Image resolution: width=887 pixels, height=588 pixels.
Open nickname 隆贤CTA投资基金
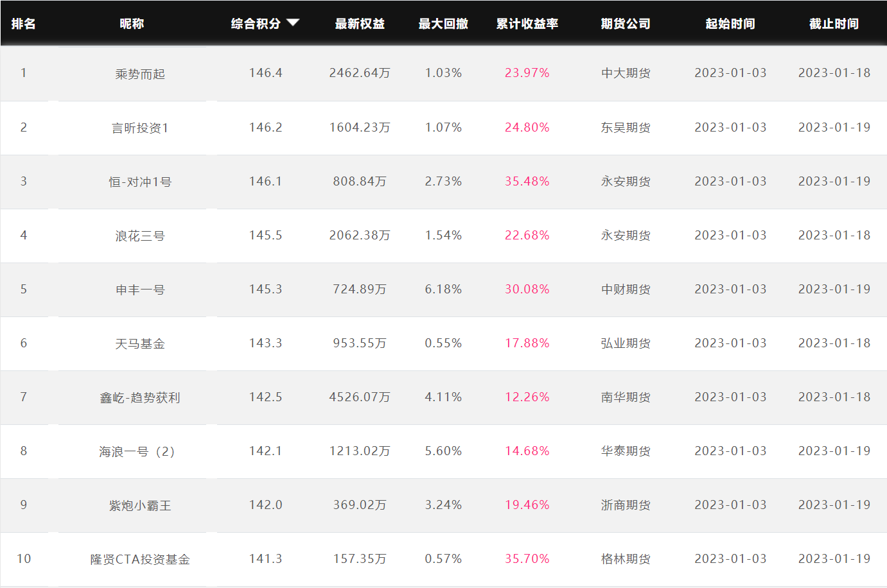[x=140, y=559]
